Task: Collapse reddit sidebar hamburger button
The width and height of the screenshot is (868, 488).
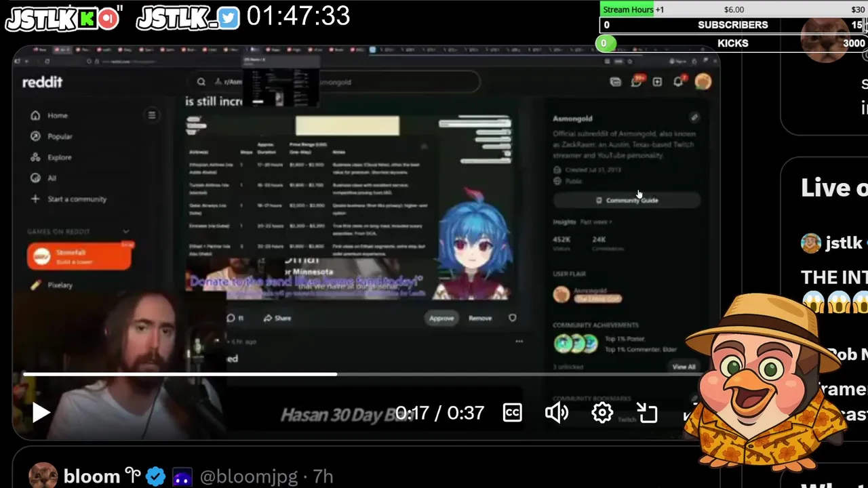Action: pos(152,115)
